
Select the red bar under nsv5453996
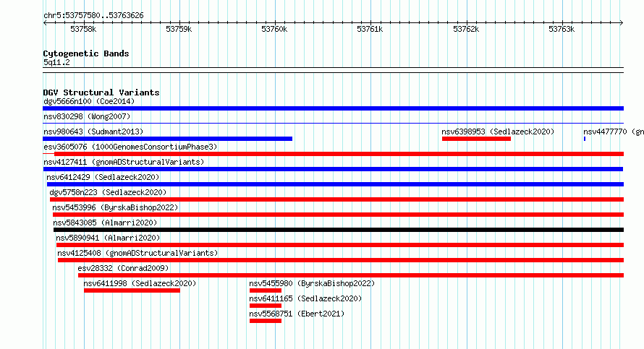338,215
